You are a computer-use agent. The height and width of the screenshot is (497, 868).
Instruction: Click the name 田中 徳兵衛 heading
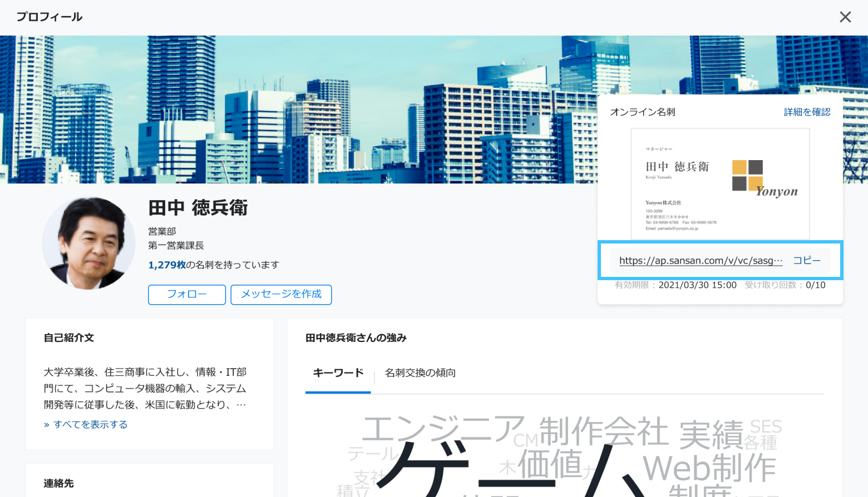198,208
